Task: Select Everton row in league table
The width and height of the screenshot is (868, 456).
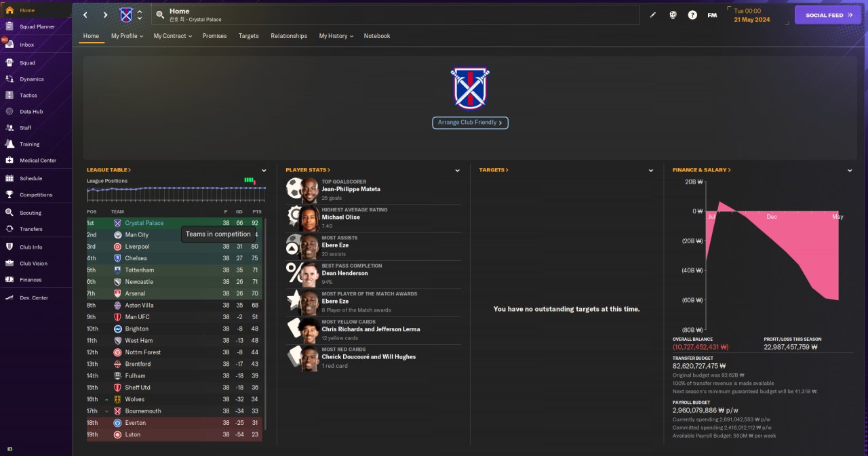Action: (x=174, y=423)
